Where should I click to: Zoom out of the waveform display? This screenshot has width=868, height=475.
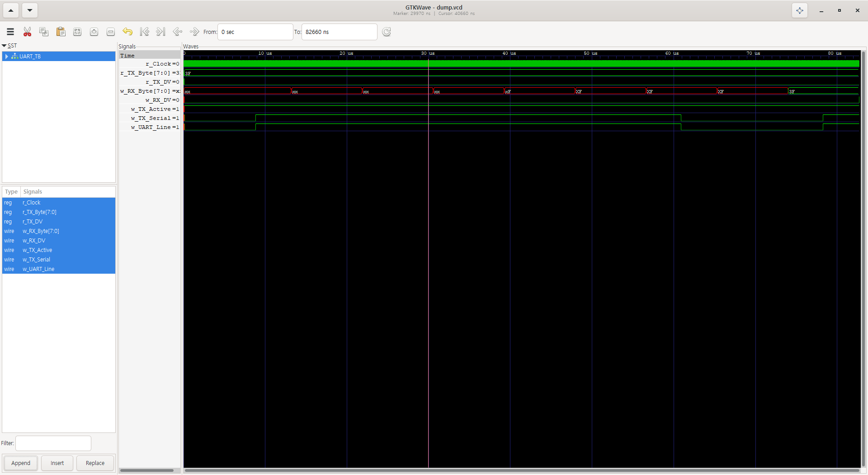pyautogui.click(x=110, y=32)
